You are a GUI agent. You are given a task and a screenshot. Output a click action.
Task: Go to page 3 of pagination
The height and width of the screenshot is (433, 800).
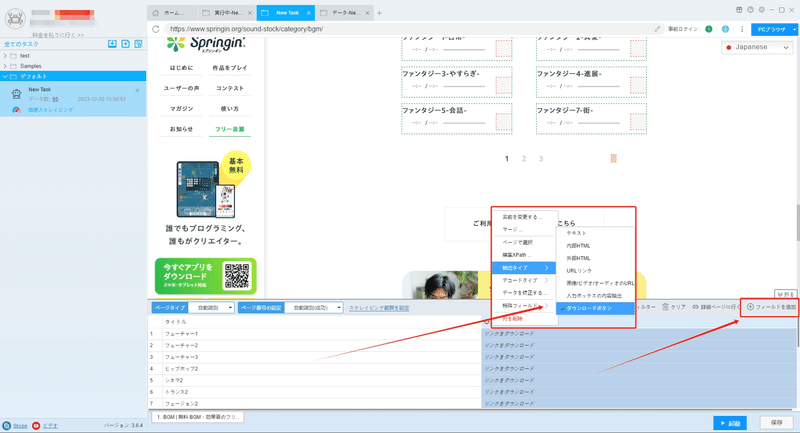click(x=541, y=159)
